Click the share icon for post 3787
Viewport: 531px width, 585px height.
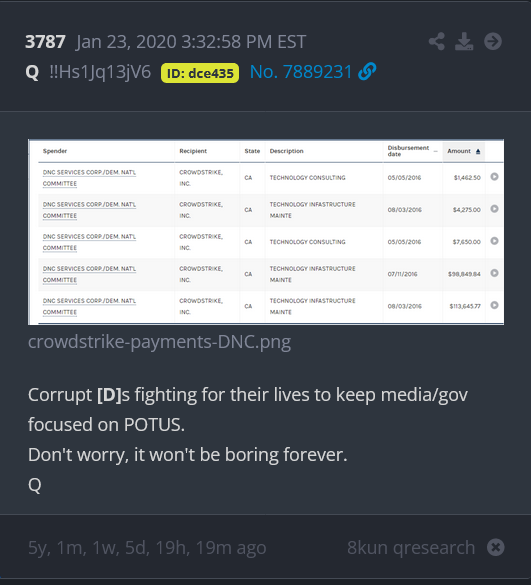pos(437,41)
